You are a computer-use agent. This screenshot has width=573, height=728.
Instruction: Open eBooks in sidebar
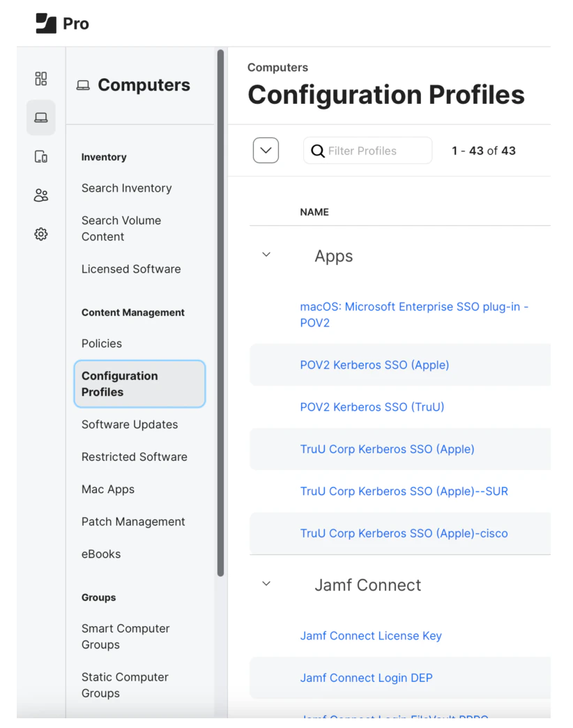tap(101, 554)
